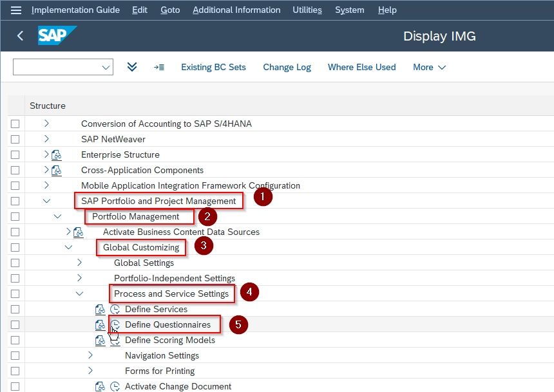Screen dimensions: 554x392
Task: Click the Structure column header
Action: click(48, 106)
